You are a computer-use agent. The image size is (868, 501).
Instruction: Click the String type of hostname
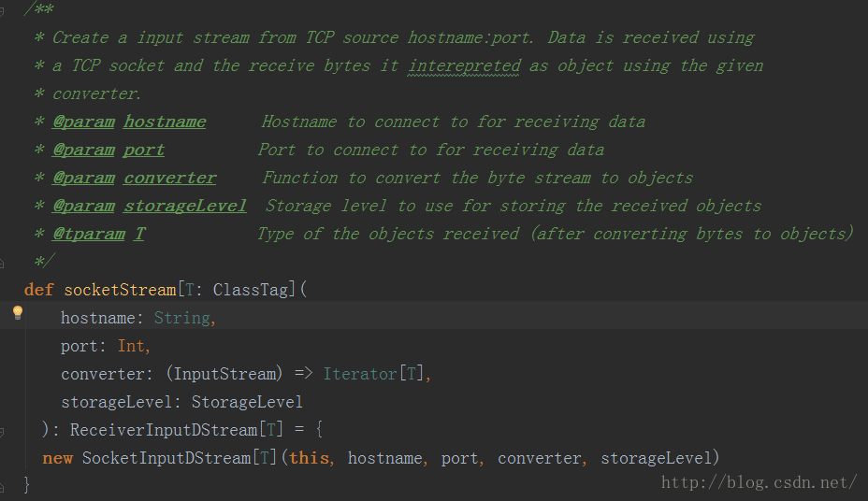click(182, 318)
